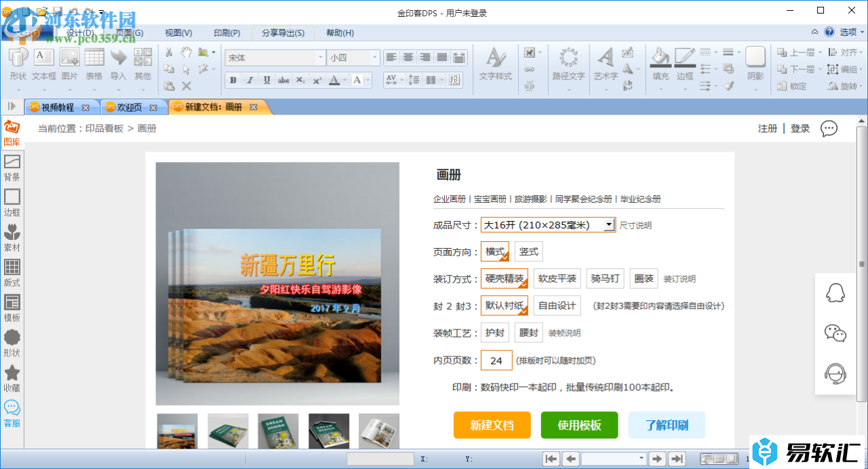
Task: Click the 了解印刷 button
Action: [x=667, y=425]
